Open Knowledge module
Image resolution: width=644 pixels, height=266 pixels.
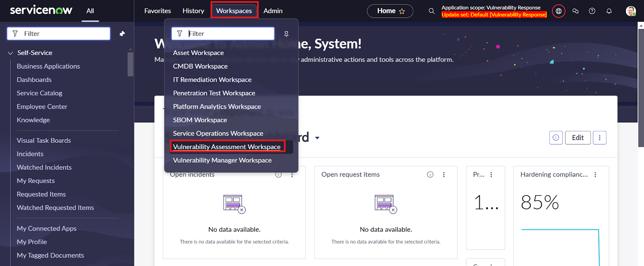click(33, 120)
